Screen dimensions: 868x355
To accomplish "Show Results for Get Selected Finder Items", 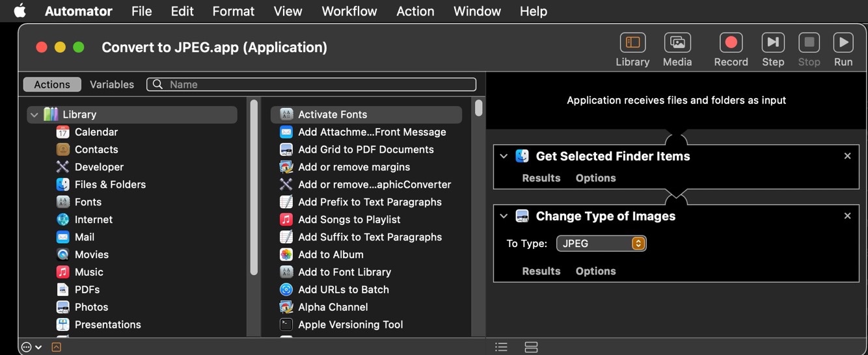I will 541,178.
